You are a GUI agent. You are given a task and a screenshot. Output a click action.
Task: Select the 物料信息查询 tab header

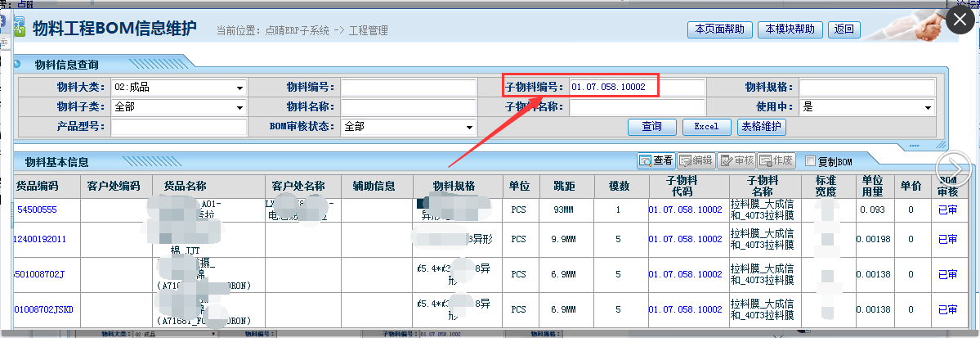point(67,63)
